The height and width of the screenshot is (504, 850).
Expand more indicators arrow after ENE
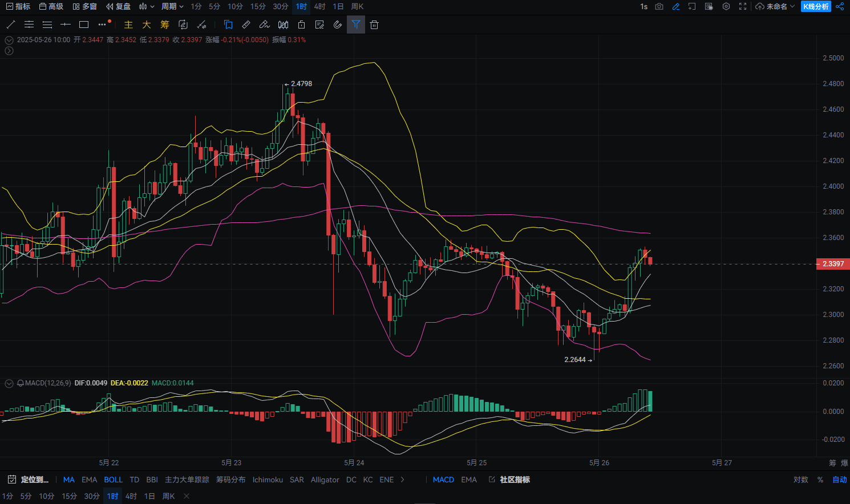tap(403, 479)
